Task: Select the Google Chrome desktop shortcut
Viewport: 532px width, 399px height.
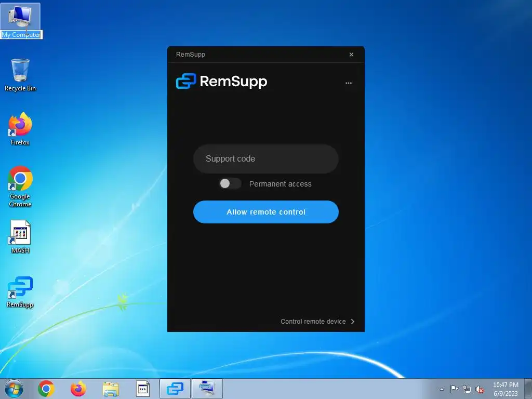Action: [x=20, y=187]
